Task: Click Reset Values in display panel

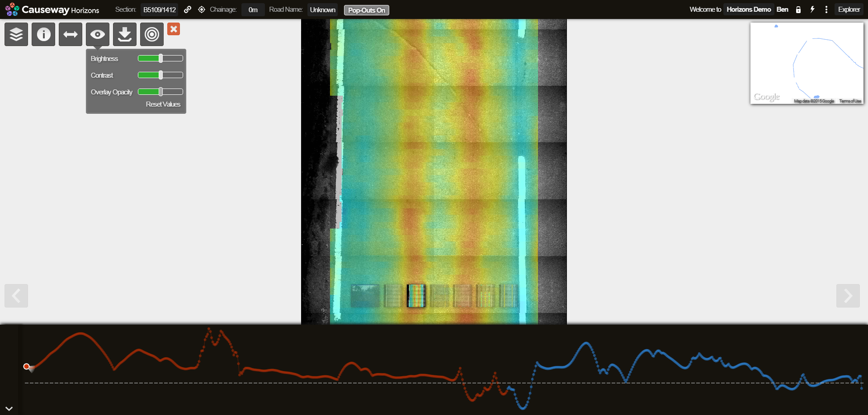Action: 163,104
